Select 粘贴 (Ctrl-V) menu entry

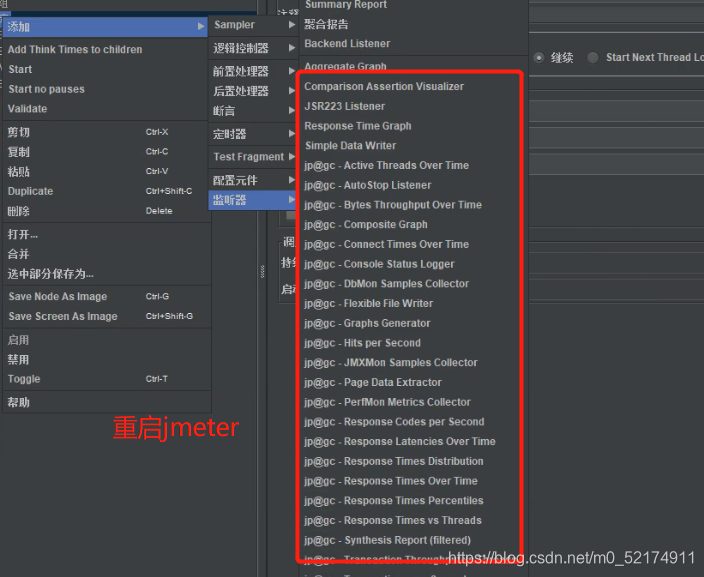[105, 172]
